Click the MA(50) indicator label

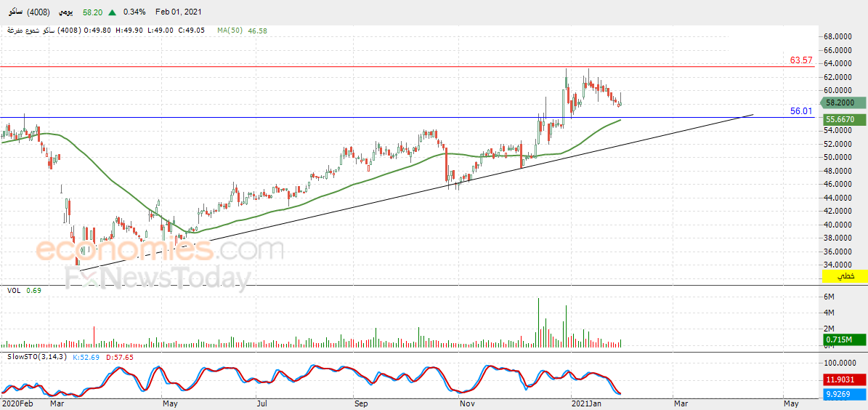tap(230, 31)
